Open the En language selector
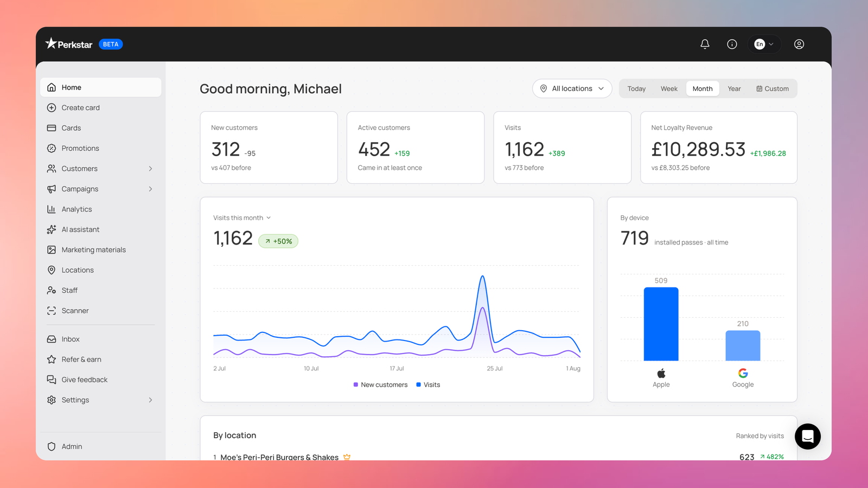The width and height of the screenshot is (868, 488). [764, 44]
